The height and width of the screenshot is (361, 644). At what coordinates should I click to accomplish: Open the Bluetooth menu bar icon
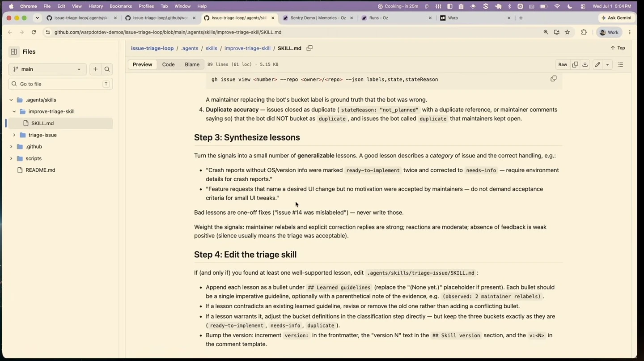(509, 6)
